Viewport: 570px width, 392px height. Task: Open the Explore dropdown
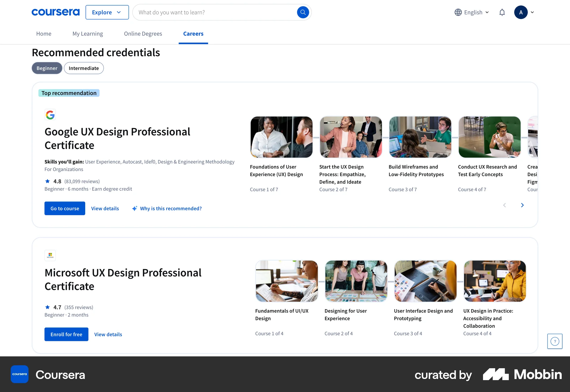107,12
